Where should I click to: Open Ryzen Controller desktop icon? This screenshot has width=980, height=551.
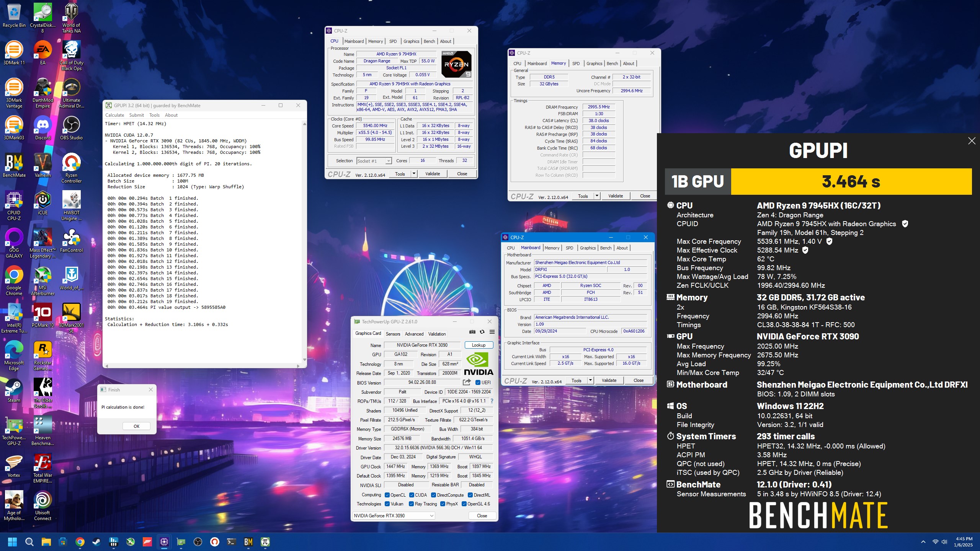(71, 168)
